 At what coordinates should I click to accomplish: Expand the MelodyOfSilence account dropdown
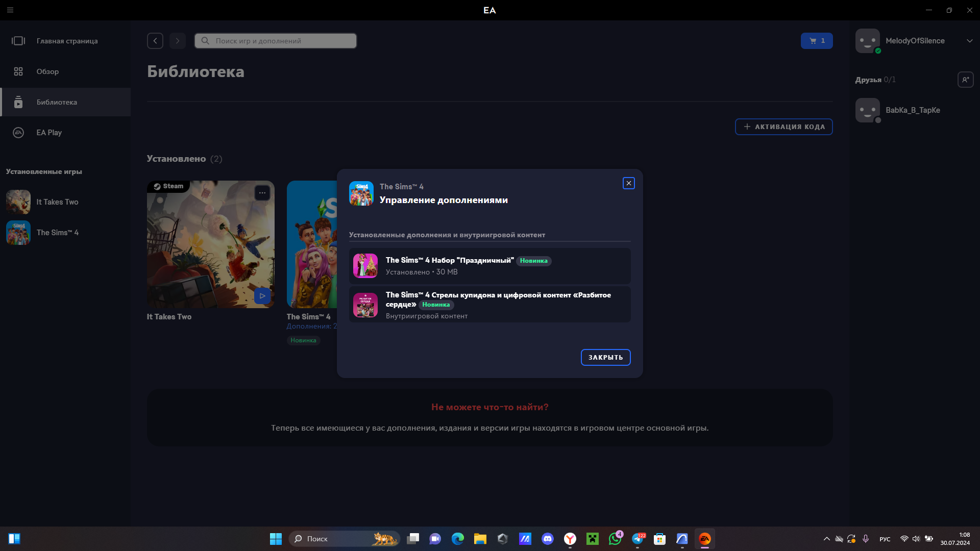[x=969, y=41]
